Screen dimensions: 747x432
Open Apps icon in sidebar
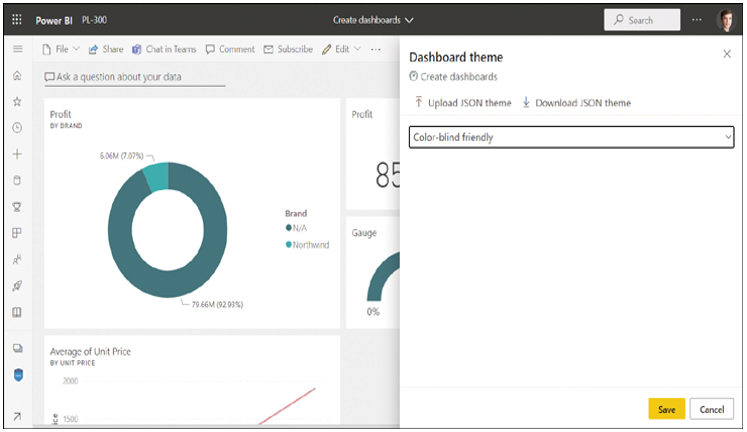pos(17,233)
